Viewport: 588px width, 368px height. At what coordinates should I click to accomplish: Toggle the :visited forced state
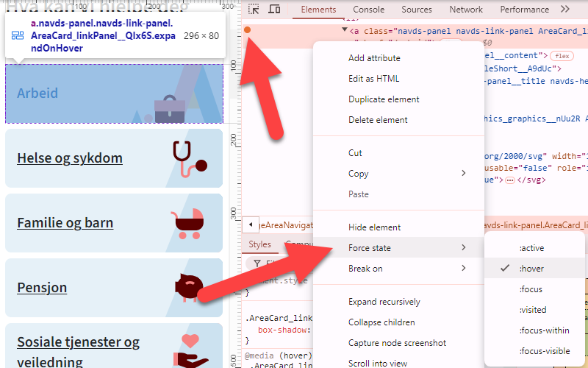pyautogui.click(x=534, y=310)
